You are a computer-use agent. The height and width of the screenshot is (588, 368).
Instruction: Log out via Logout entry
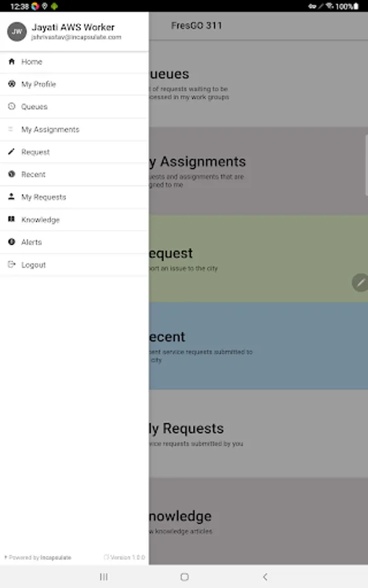pyautogui.click(x=75, y=265)
